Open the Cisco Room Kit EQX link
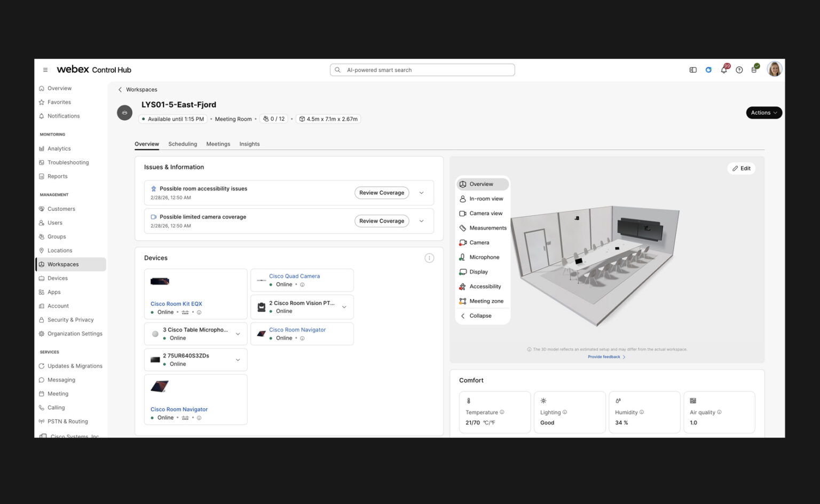 coord(176,304)
